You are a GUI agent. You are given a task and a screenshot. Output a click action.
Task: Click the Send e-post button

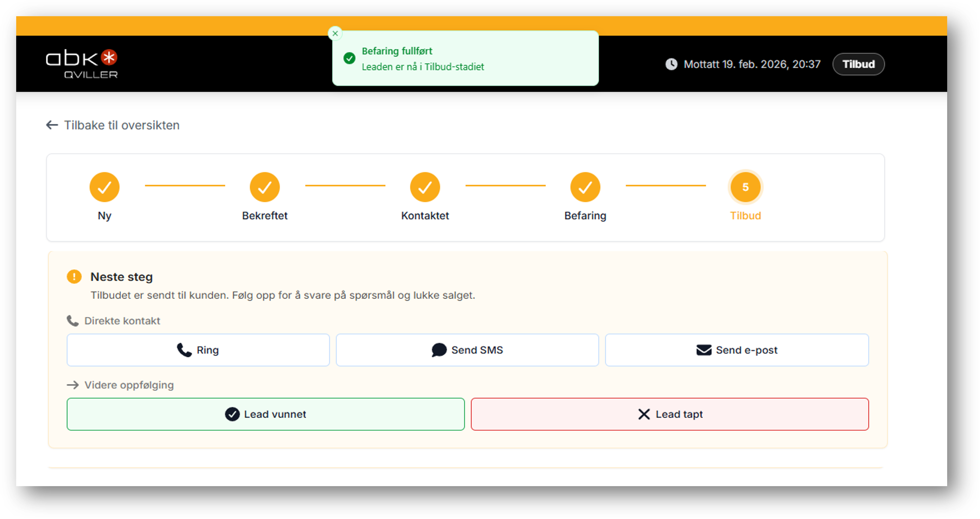[737, 350]
